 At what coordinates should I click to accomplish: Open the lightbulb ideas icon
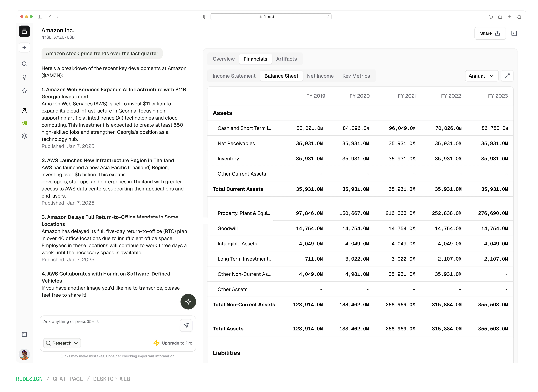point(24,77)
